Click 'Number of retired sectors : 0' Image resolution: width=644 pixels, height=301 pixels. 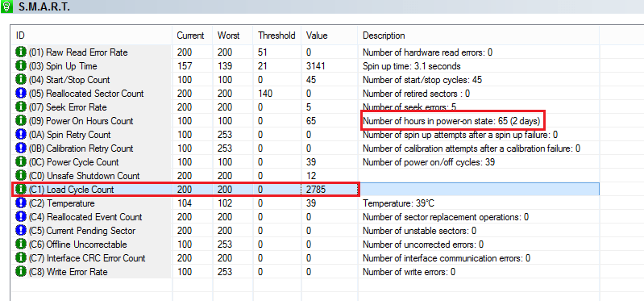[x=416, y=94]
